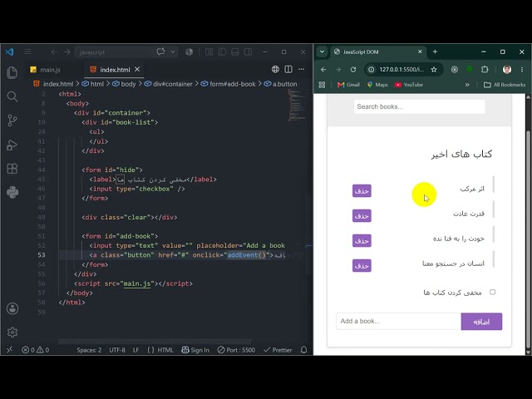This screenshot has width=532, height=399.
Task: Go forward in VS Code navigation
Action: (x=66, y=52)
